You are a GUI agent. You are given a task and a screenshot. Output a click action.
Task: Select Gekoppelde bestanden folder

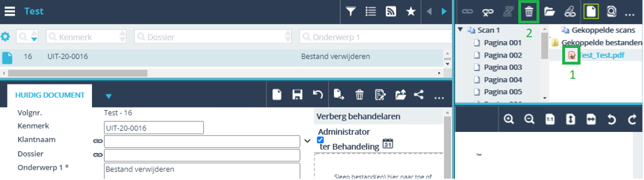point(602,43)
